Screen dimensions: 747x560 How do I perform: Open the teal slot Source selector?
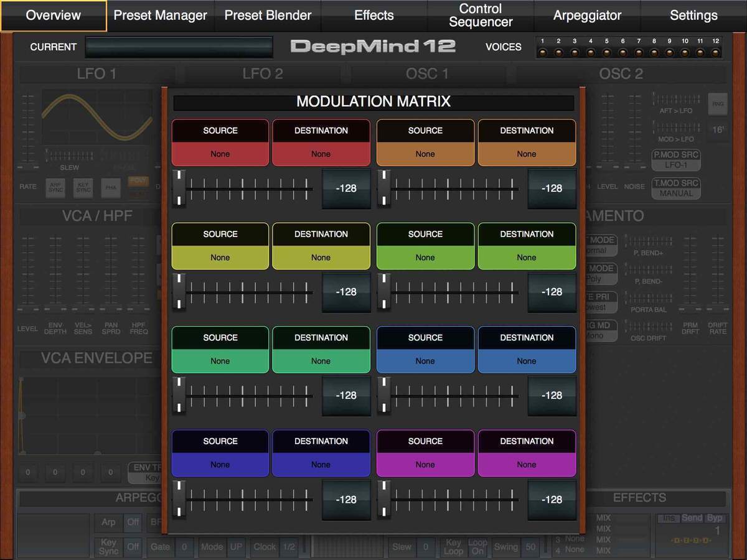[x=220, y=350]
